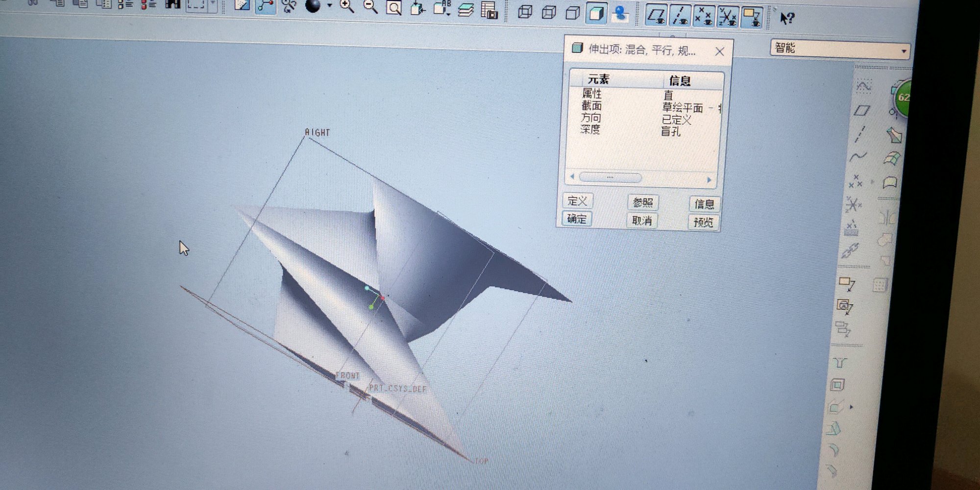Toggle datum planes visibility
This screenshot has width=980, height=490.
pos(656,16)
